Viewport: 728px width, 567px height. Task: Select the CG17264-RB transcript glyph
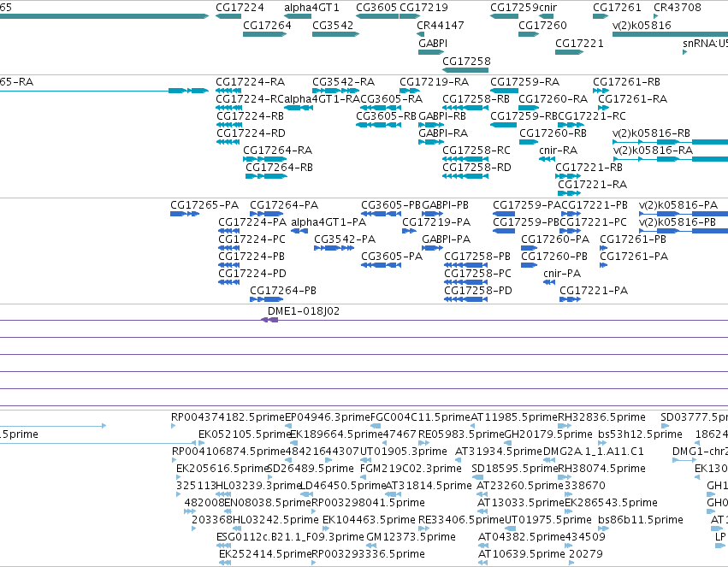coord(266,176)
